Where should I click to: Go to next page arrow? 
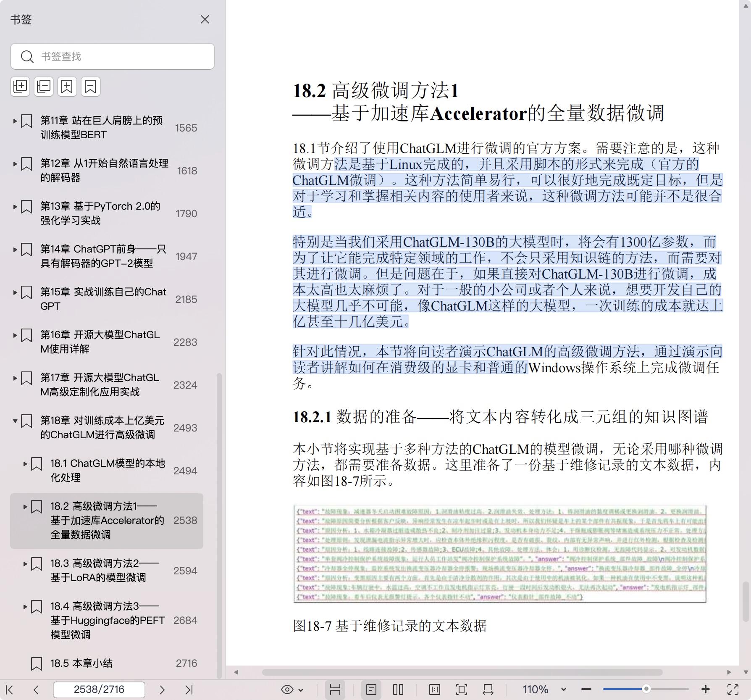162,689
